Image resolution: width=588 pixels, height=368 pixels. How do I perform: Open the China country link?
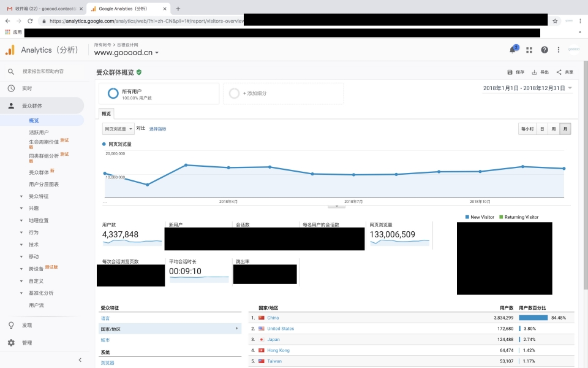click(x=273, y=318)
